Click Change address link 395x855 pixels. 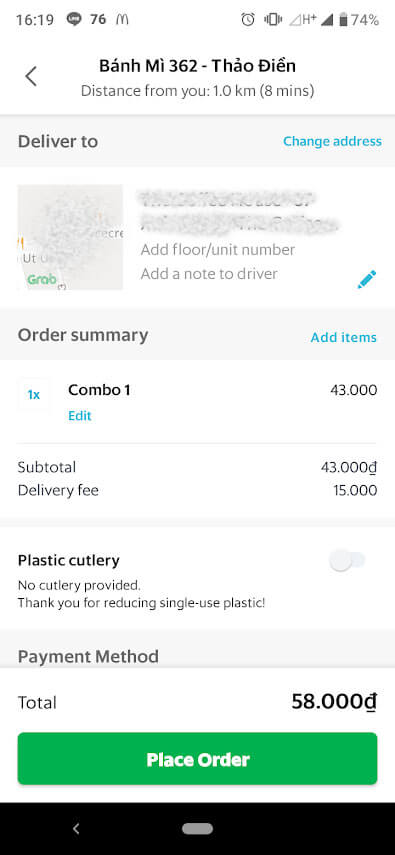click(332, 141)
